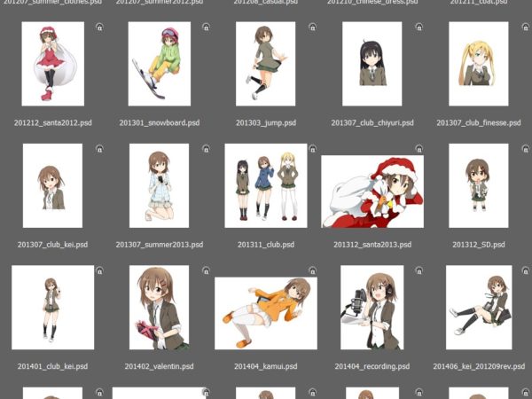Click the lock icon beside 201307_club_kei.psd thumbnail

pos(99,149)
